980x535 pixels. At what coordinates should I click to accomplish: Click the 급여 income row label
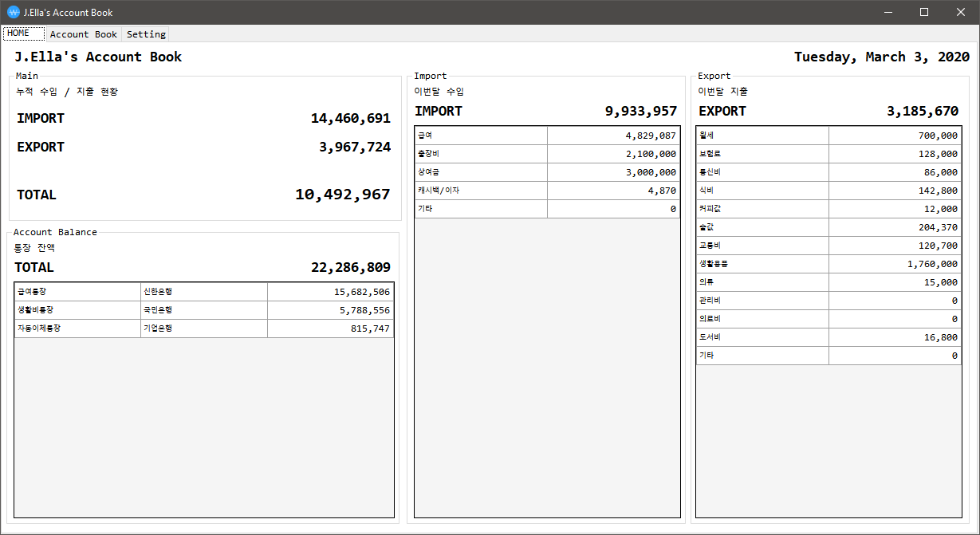click(x=481, y=136)
